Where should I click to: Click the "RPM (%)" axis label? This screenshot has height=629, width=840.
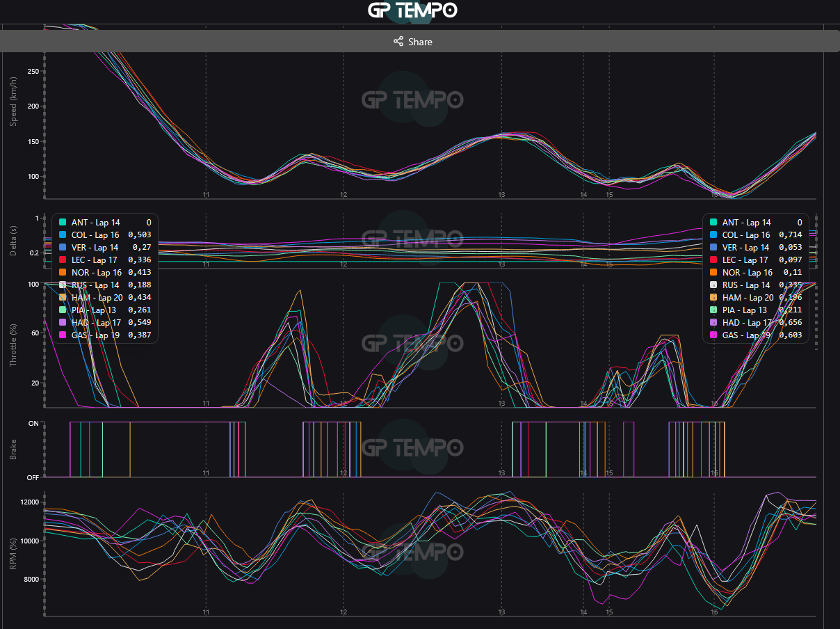point(13,555)
